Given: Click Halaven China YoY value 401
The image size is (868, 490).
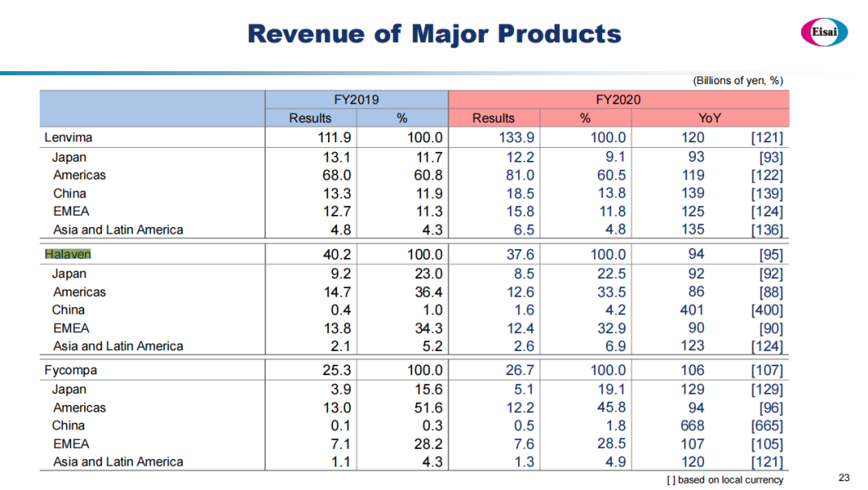Looking at the screenshot, I should coord(692,310).
